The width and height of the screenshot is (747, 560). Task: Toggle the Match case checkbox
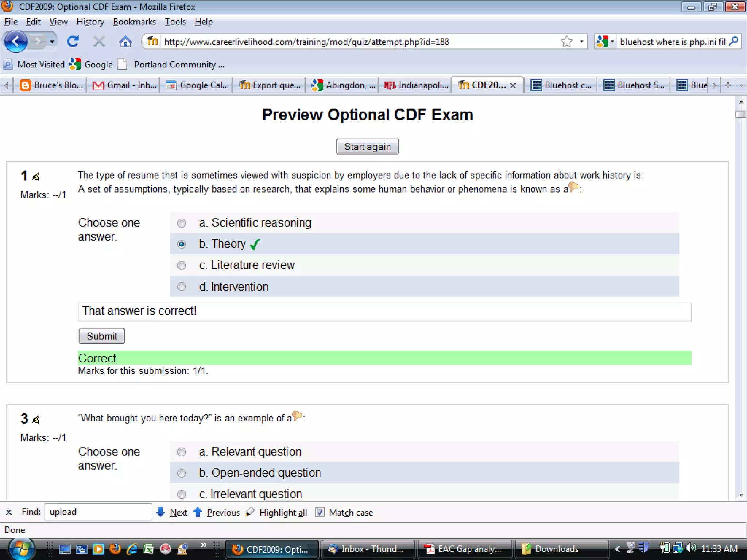pos(320,512)
